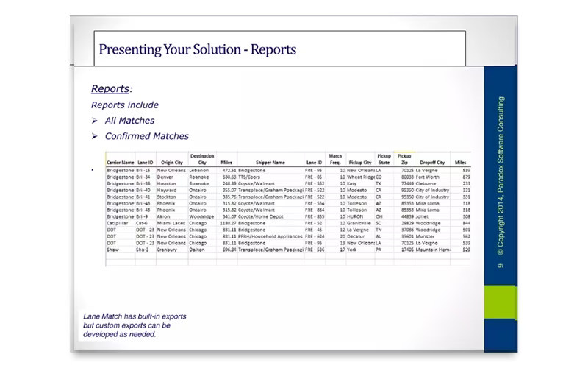Click the "Origin City" column header
The width and height of the screenshot is (588, 368).
172,163
